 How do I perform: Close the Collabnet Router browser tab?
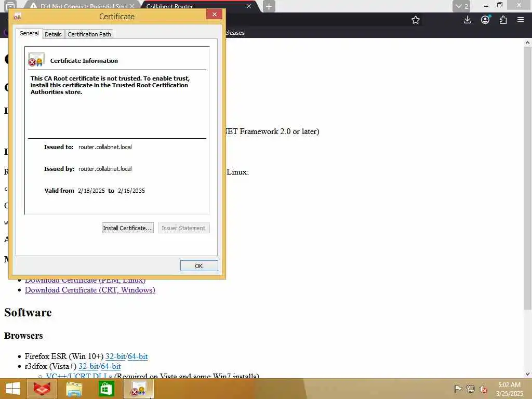249,6
